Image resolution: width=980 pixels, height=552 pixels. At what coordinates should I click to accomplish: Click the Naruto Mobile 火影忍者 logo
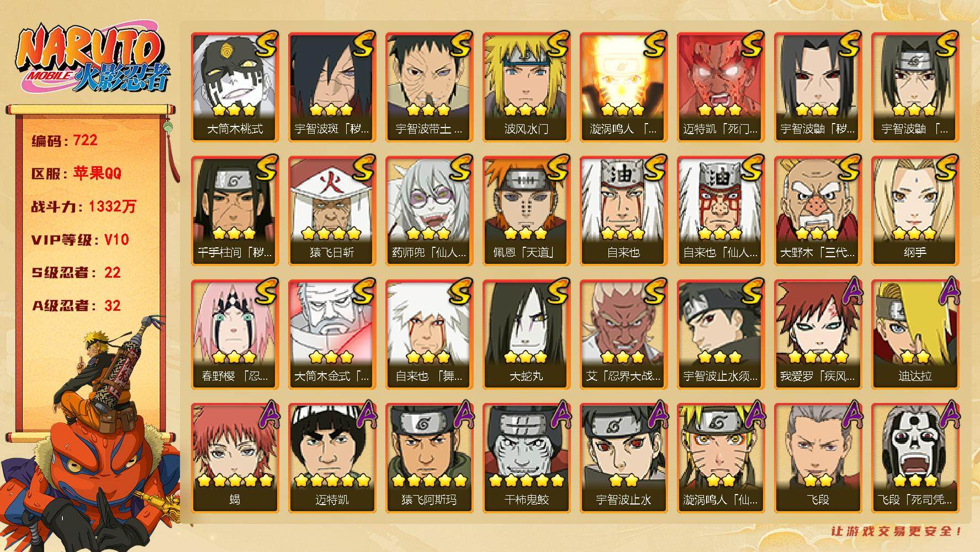tap(93, 60)
